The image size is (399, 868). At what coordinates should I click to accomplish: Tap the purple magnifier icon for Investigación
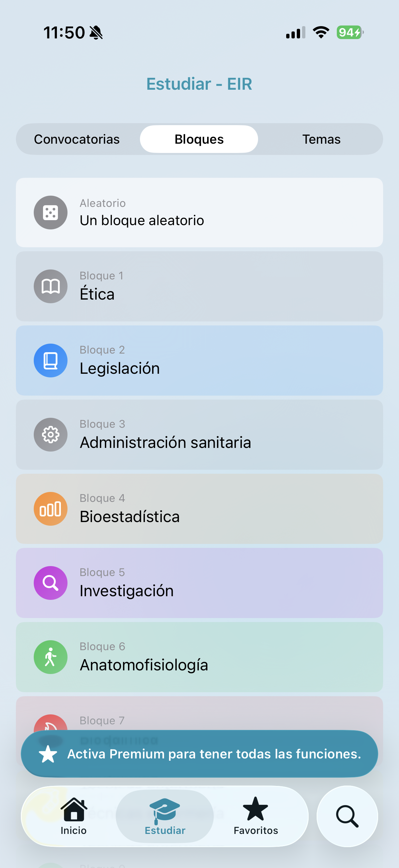pos(51,583)
